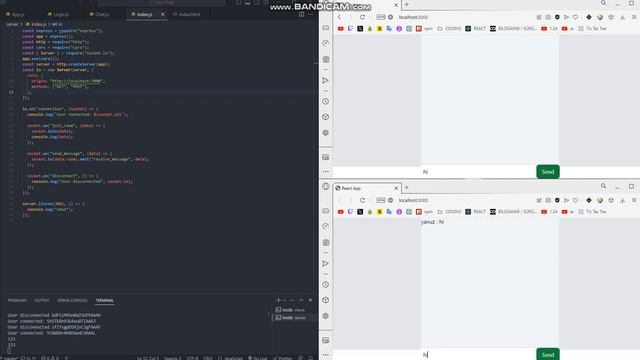Close the index.js editor tab
Screen dimensions: 640x360
tap(162, 14)
